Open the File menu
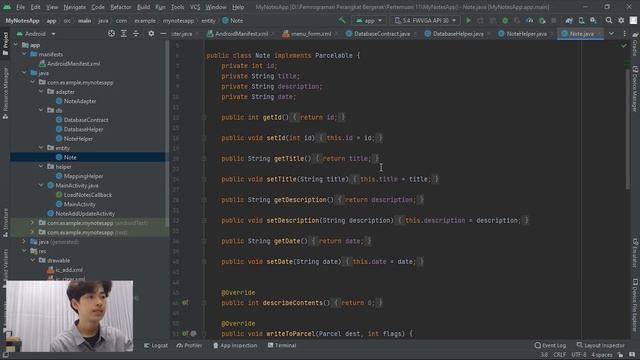 click(20, 7)
